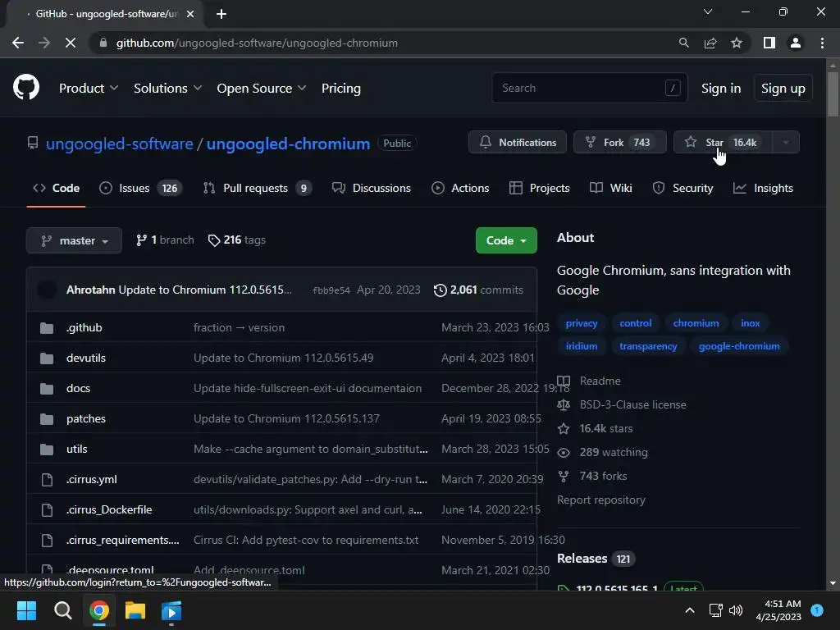Click the Notifications button
Viewport: 840px width, 630px height.
pos(518,143)
